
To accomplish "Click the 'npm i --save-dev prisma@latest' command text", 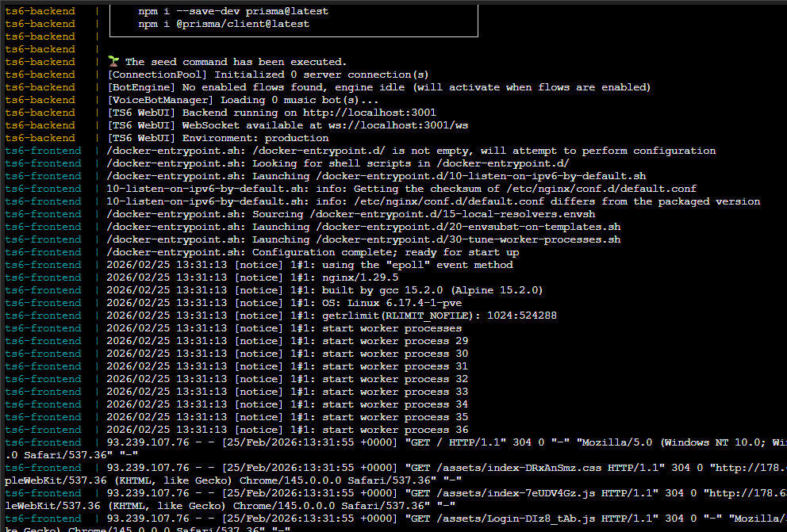I will (232, 11).
